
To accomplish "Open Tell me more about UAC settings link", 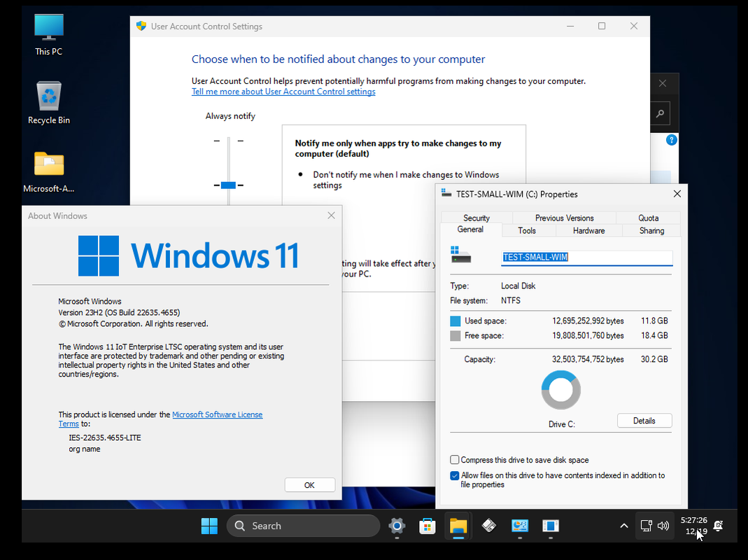I will click(x=283, y=92).
